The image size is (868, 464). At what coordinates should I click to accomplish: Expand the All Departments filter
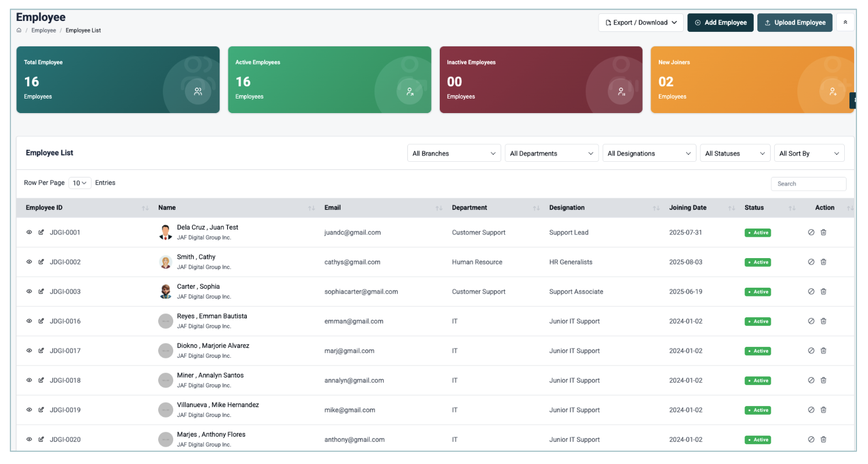(x=551, y=154)
